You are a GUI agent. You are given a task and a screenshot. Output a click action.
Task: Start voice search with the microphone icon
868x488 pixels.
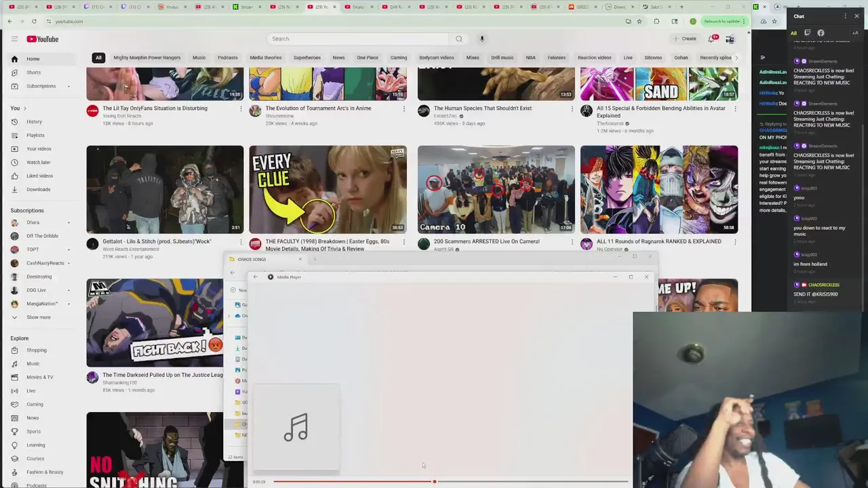(x=482, y=39)
